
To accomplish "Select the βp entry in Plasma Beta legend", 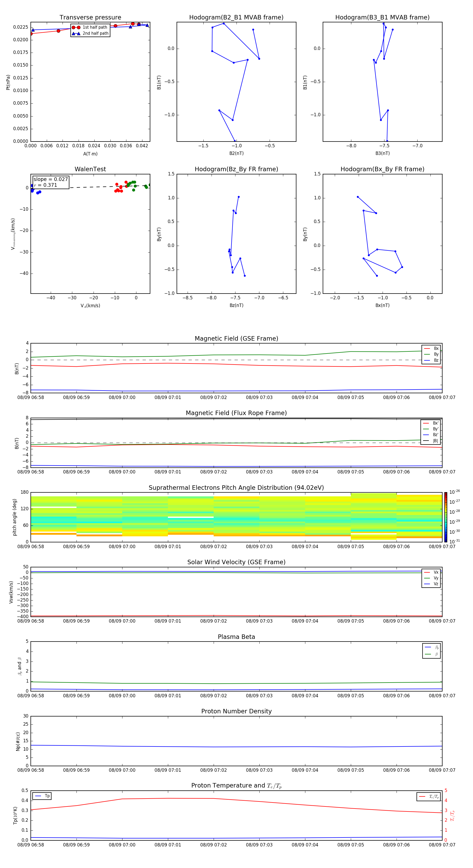I will point(431,647).
